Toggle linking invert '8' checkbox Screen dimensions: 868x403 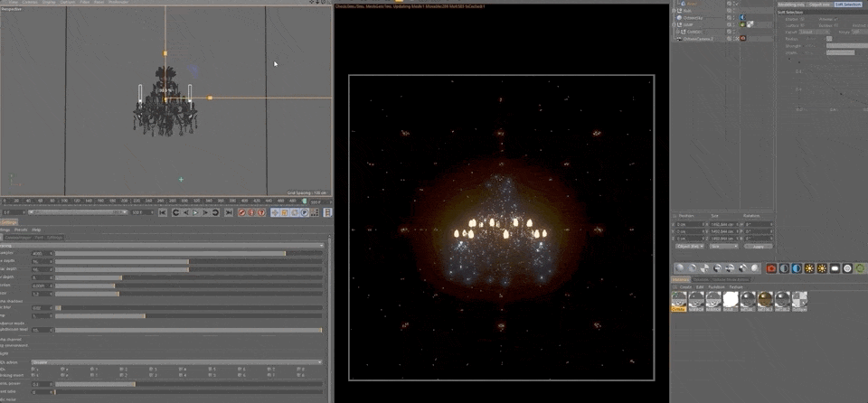pos(299,375)
